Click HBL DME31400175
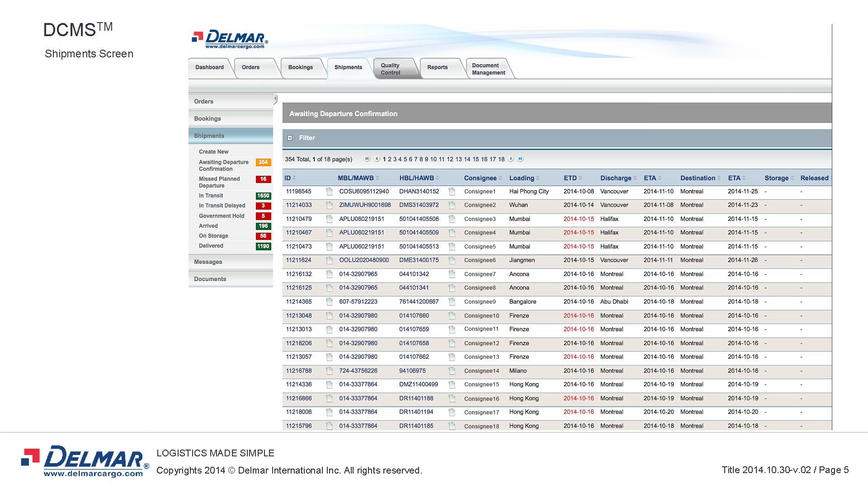The image size is (868, 488). [419, 260]
